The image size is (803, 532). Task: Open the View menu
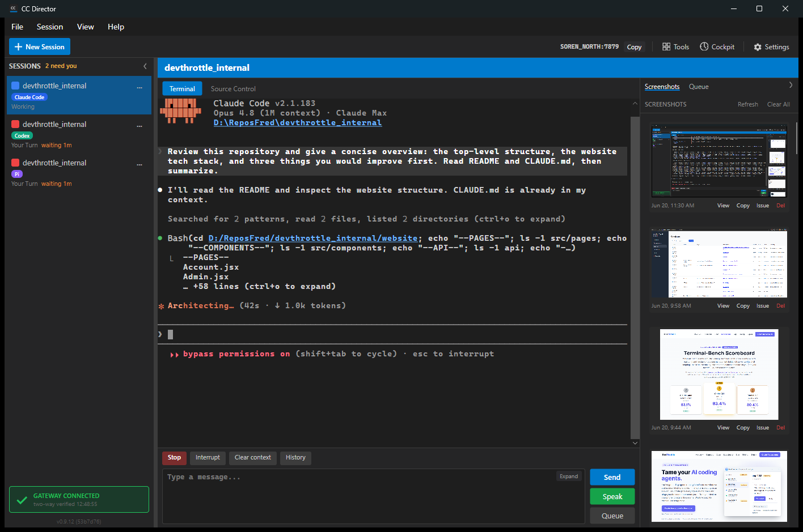tap(86, 27)
